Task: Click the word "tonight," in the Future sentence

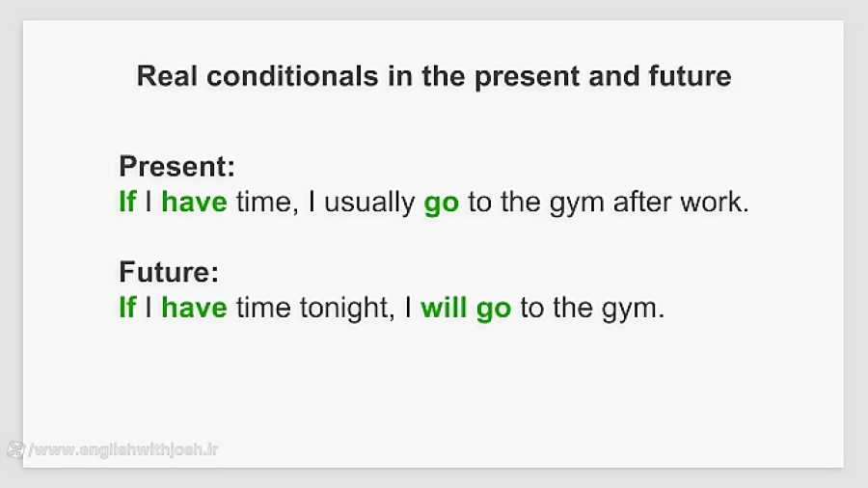Action: click(347, 309)
